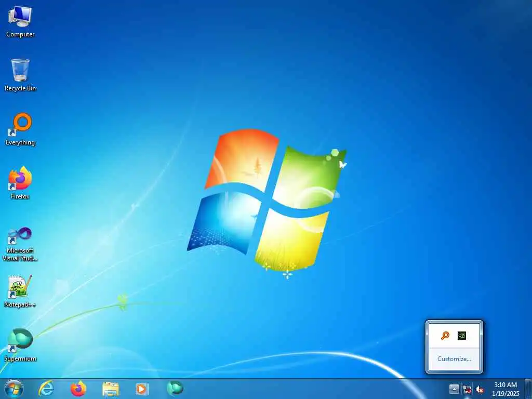Select the Computer desktop icon

20,22
